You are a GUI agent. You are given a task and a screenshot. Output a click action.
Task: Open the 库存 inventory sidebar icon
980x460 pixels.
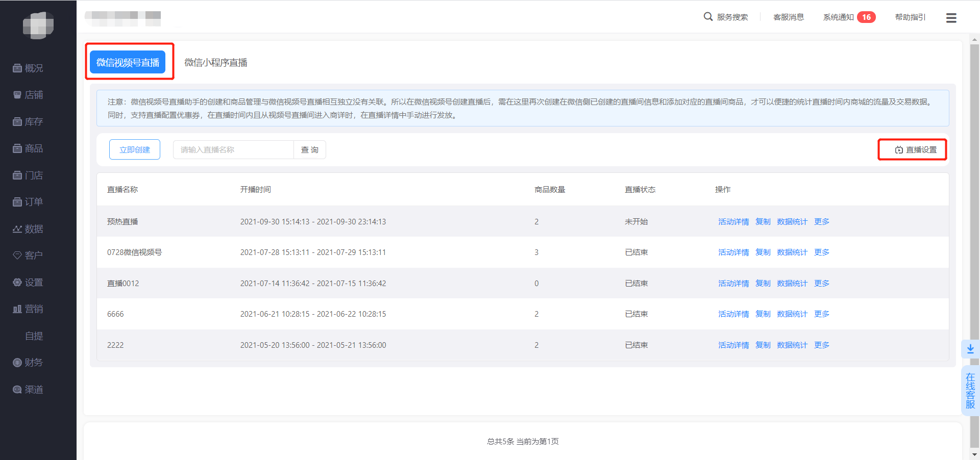click(x=17, y=122)
